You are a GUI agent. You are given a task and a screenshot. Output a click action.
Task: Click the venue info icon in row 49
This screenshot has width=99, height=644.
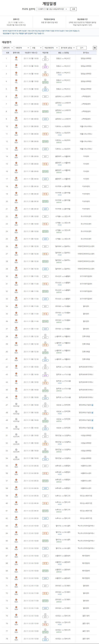coord(92,420)
